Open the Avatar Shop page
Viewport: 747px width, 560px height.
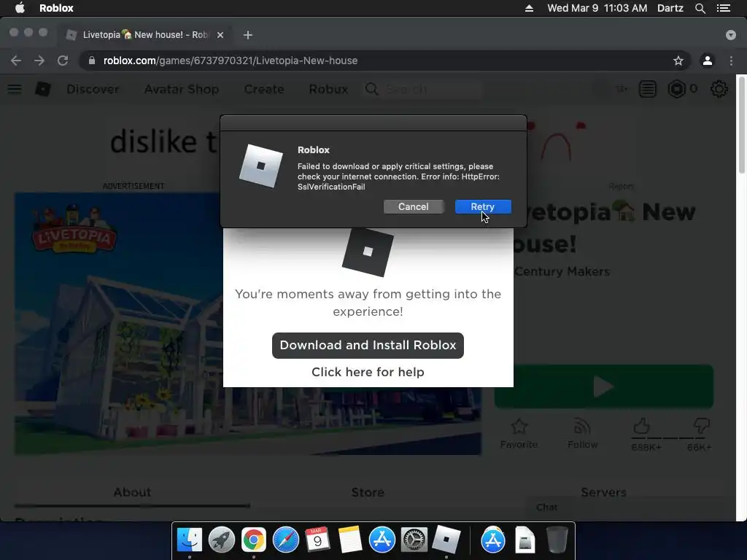[182, 89]
